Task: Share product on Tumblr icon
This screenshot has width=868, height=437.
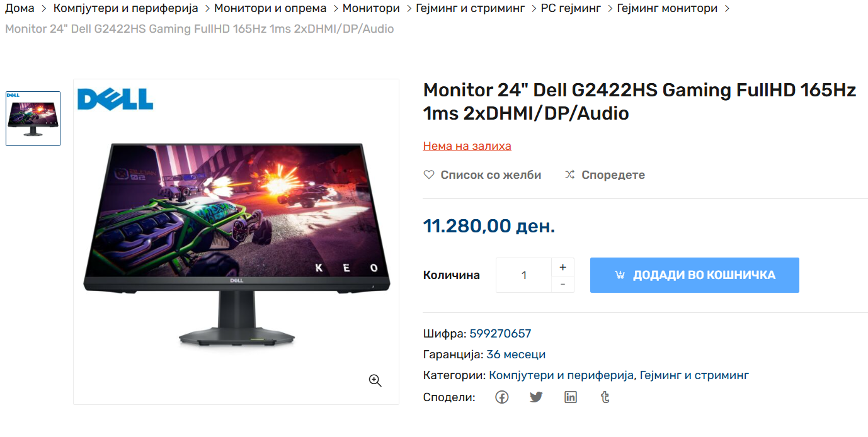Action: click(x=605, y=397)
